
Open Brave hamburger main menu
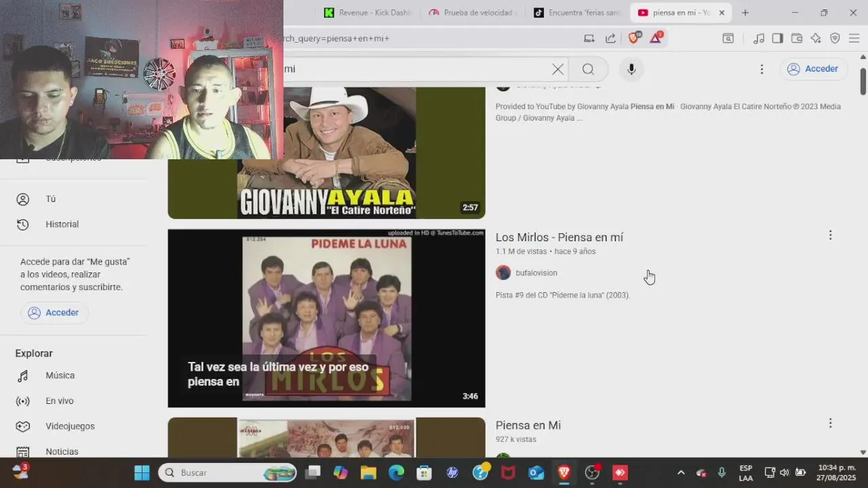[x=853, y=39]
